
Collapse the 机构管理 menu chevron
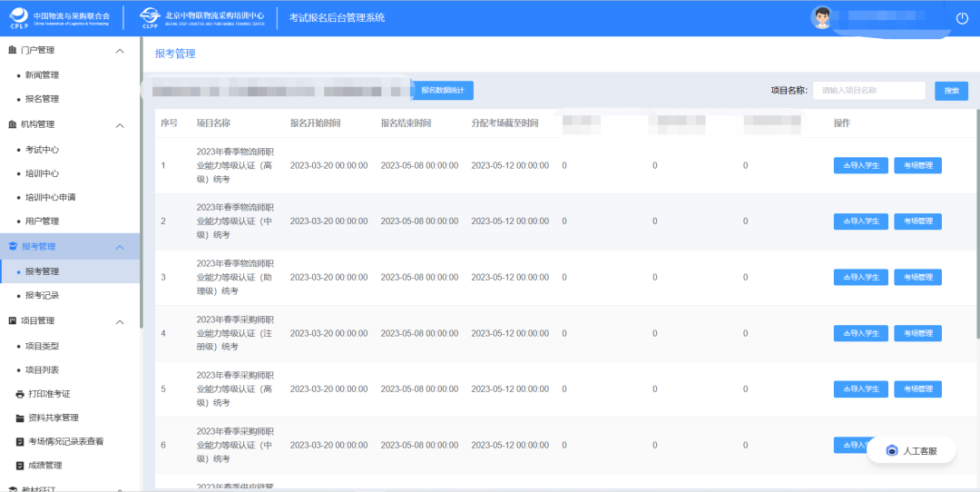tap(120, 125)
